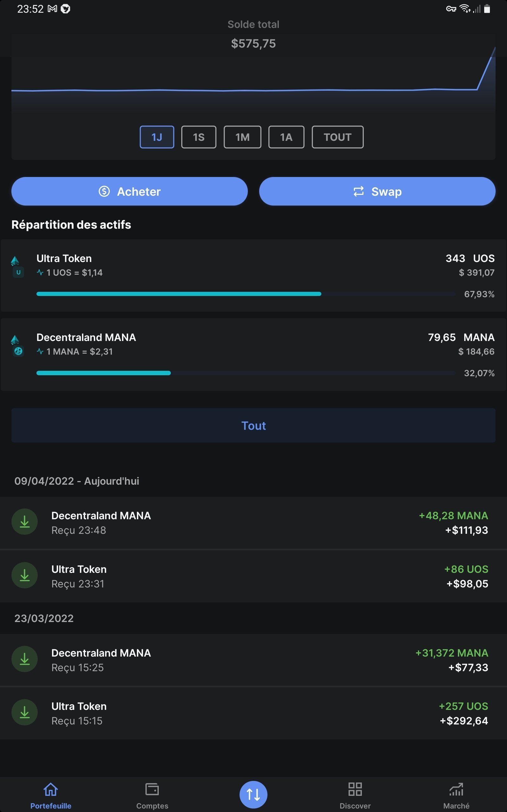Open the Discover grid icon
The width and height of the screenshot is (507, 812).
pos(355,789)
